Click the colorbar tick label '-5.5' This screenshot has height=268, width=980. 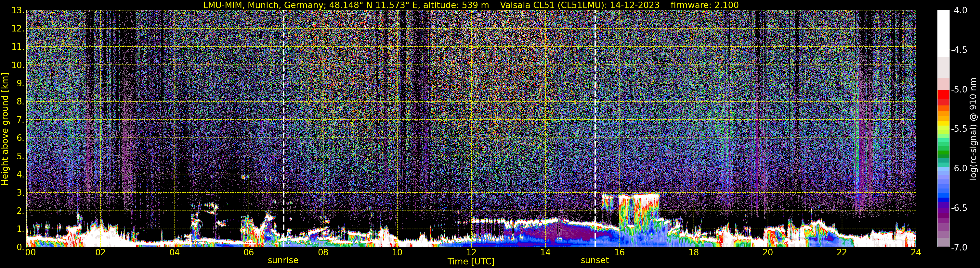pyautogui.click(x=959, y=129)
